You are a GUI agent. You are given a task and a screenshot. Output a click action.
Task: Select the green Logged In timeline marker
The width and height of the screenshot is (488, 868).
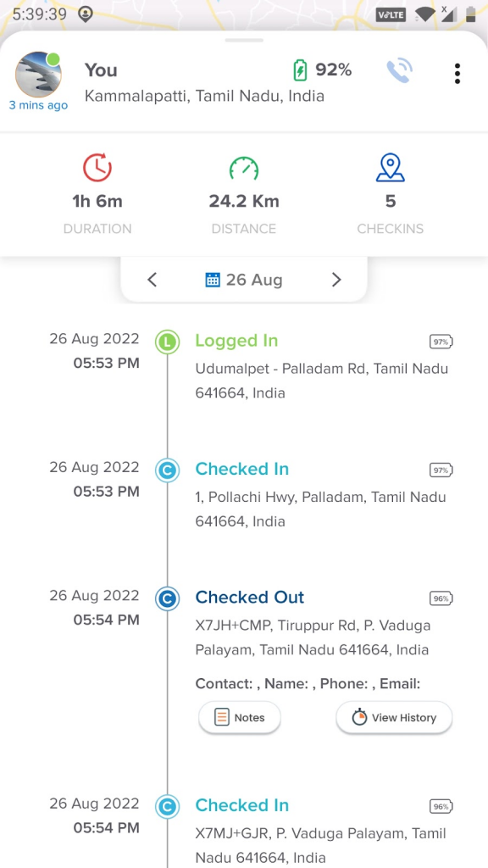pyautogui.click(x=167, y=342)
